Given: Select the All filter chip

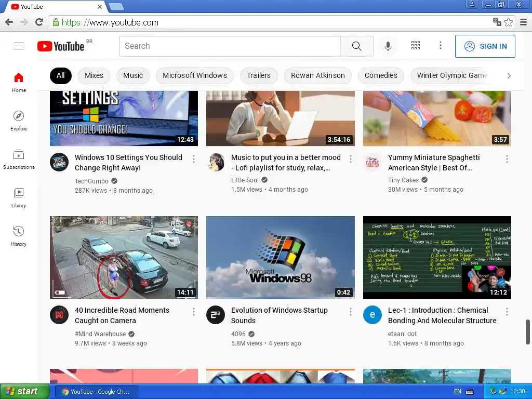Looking at the screenshot, I should [61, 75].
